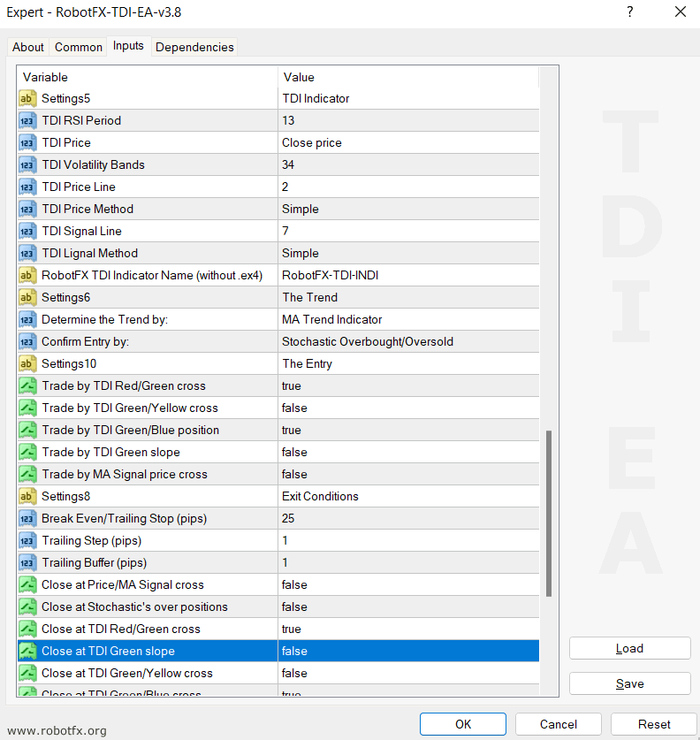Click the bool icon for Close at TDI Red/Green cross
The height and width of the screenshot is (740, 700).
click(27, 629)
